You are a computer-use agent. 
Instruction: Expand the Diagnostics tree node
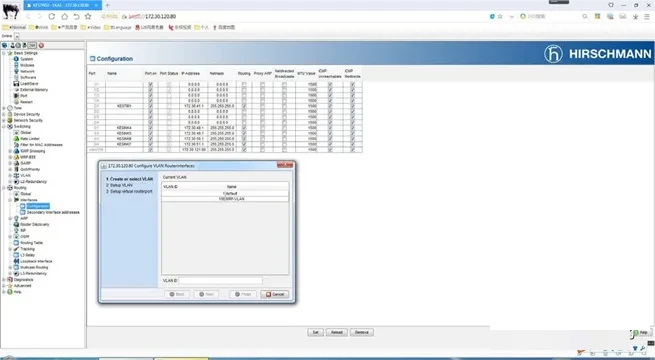click(4, 279)
